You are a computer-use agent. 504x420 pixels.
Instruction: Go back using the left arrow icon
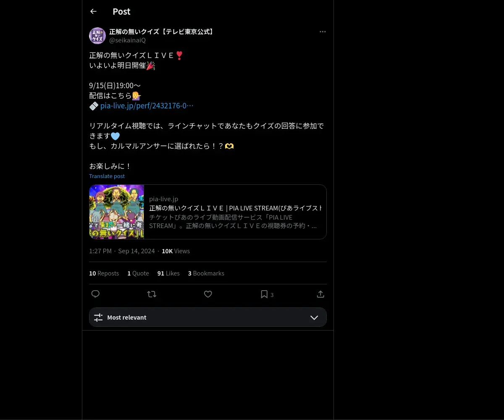point(93,11)
